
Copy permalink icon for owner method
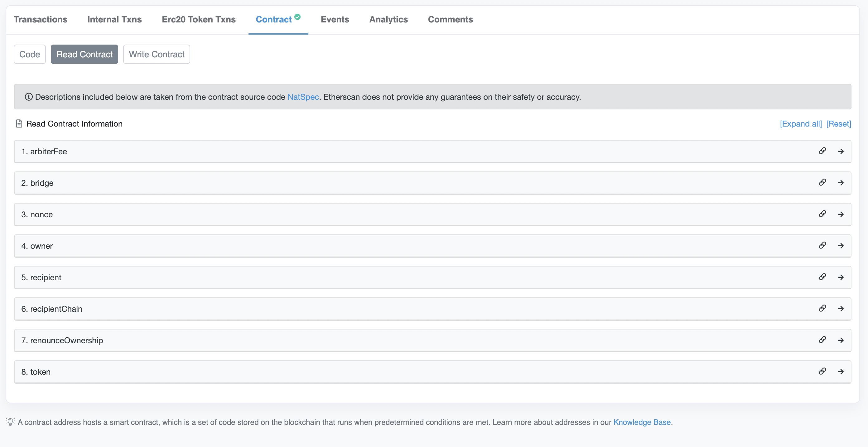(822, 246)
